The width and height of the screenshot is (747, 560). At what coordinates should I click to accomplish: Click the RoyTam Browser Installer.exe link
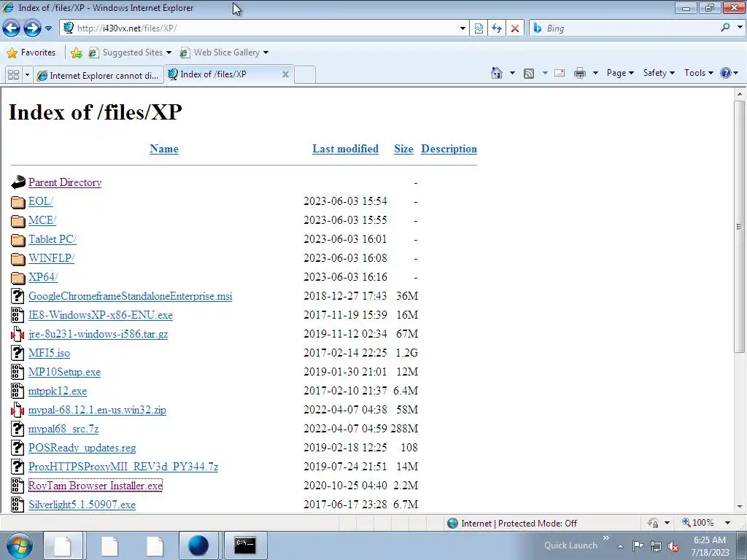coord(96,486)
